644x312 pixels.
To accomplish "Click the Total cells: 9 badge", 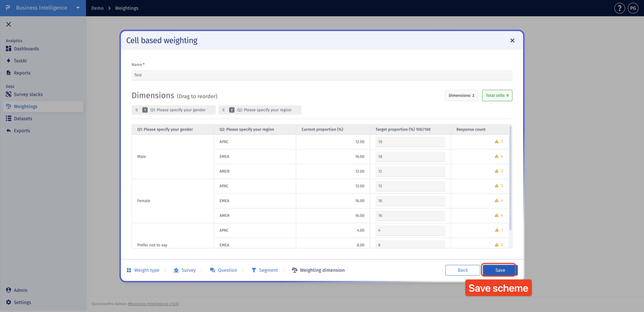I will click(x=497, y=96).
